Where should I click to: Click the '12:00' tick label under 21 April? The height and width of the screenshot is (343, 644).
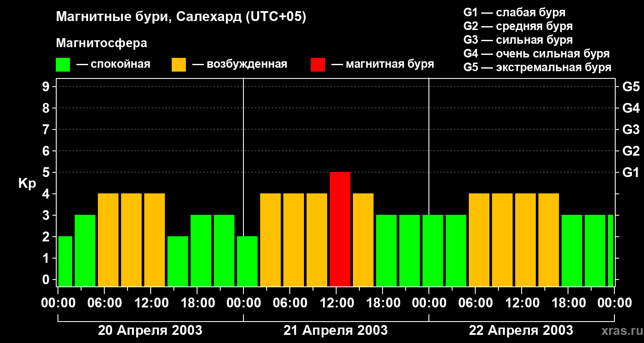[336, 303]
